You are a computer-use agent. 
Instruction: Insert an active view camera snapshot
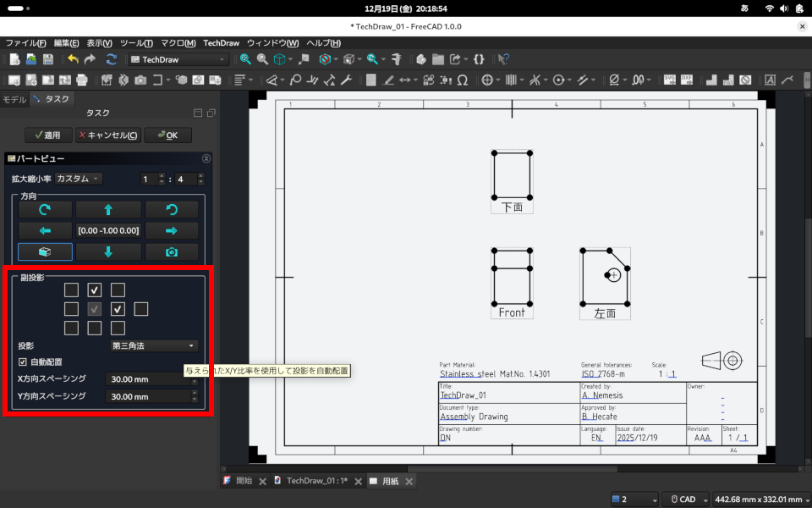140,80
